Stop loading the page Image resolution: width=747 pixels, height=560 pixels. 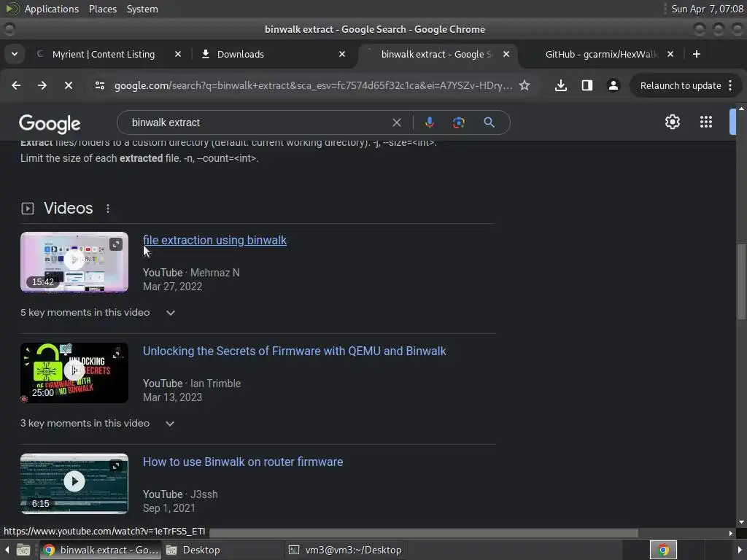point(69,86)
